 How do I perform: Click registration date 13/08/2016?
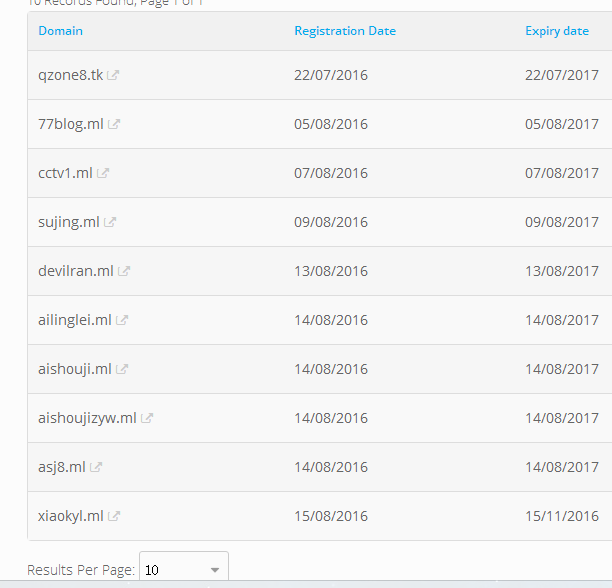331,271
